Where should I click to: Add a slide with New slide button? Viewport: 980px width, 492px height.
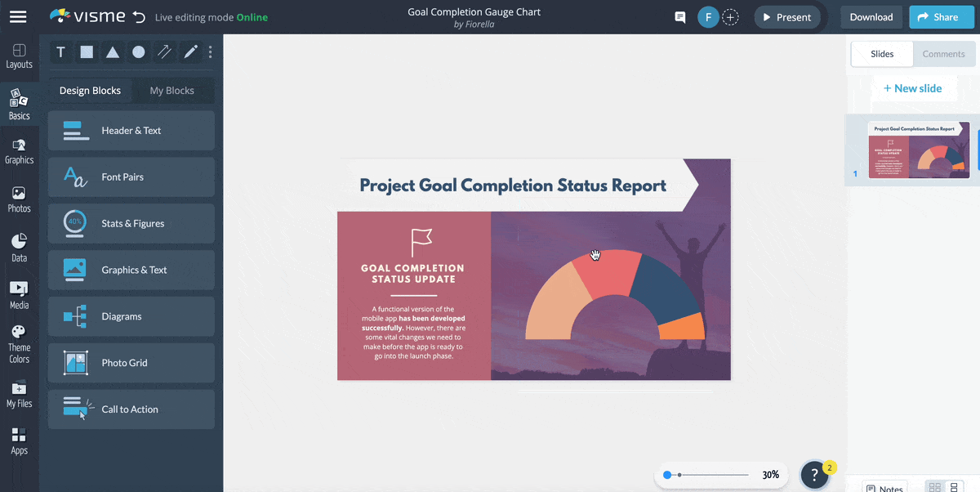[913, 87]
